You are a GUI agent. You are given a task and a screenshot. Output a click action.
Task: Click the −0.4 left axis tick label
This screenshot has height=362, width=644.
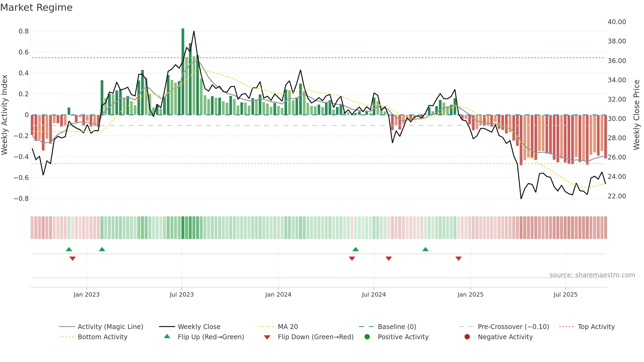[21, 157]
